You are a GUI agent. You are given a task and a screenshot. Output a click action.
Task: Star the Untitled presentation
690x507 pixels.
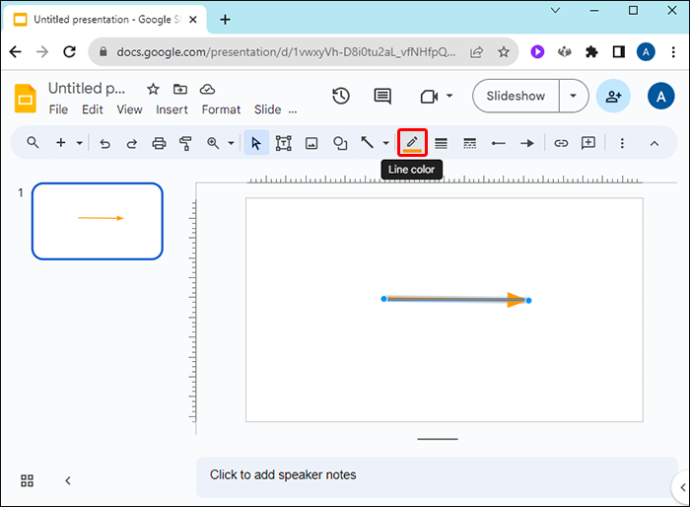pos(153,89)
